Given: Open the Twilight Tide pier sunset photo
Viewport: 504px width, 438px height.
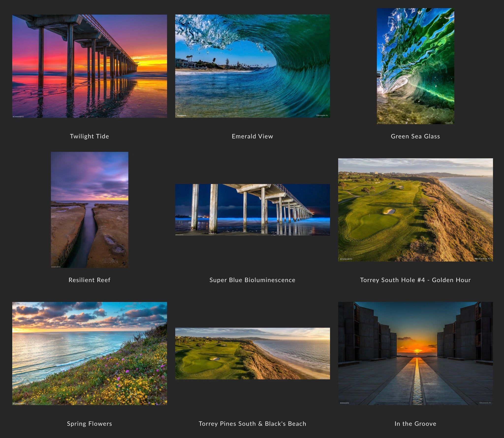Looking at the screenshot, I should [90, 66].
